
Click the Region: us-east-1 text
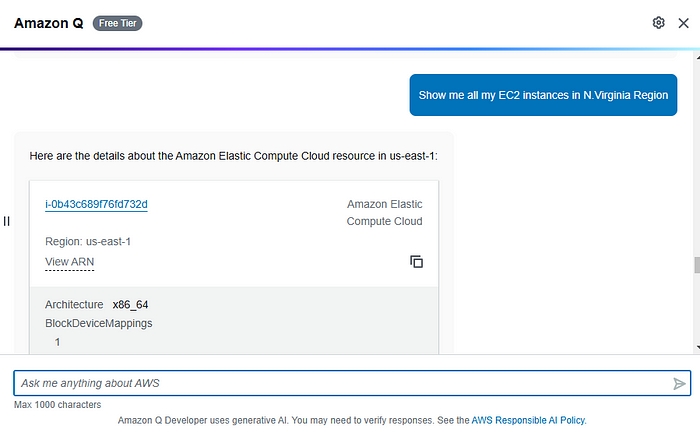click(x=88, y=242)
